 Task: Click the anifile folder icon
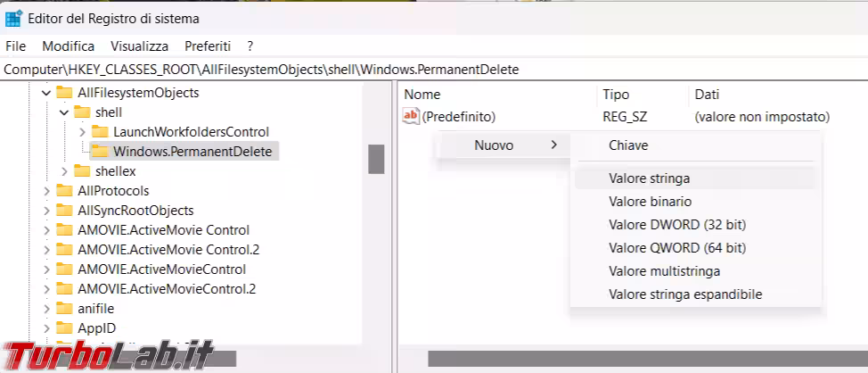coord(64,309)
